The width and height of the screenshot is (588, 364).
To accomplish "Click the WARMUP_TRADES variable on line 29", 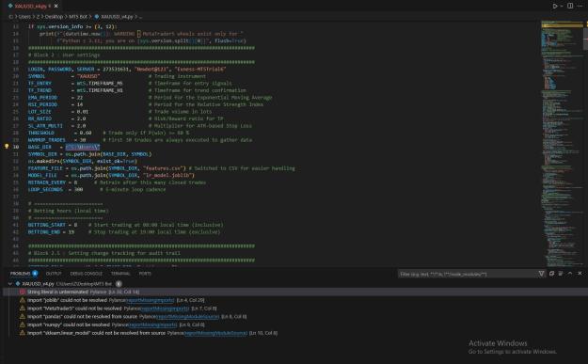I will pyautogui.click(x=46, y=140).
